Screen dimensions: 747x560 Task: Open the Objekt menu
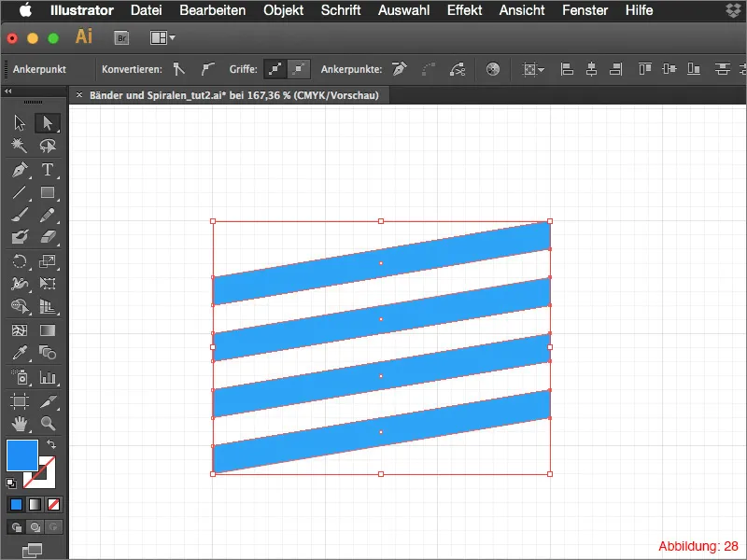tap(284, 10)
